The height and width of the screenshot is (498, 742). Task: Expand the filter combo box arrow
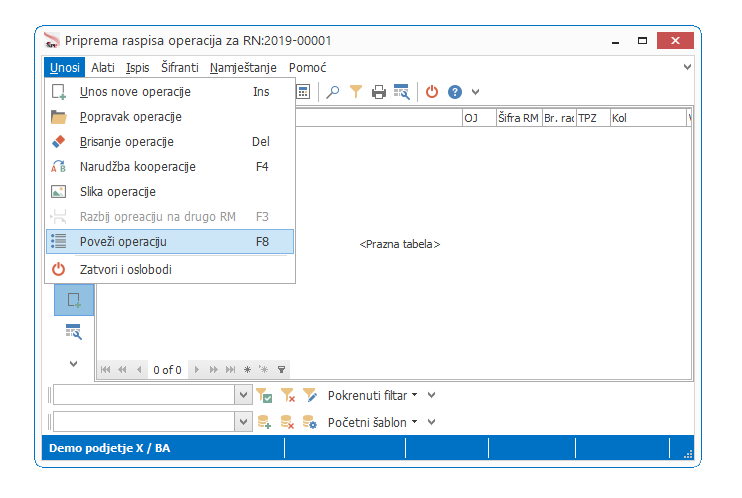pyautogui.click(x=243, y=395)
